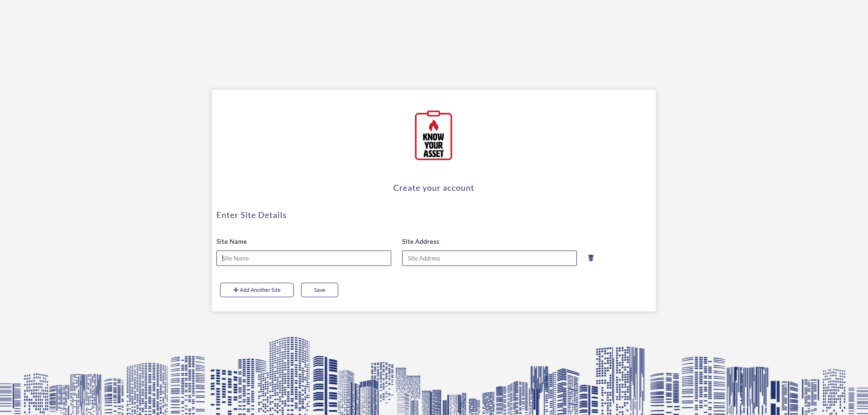Screen dimensions: 868x415
Task: Click the Site Name placeholder text
Action: pyautogui.click(x=235, y=258)
